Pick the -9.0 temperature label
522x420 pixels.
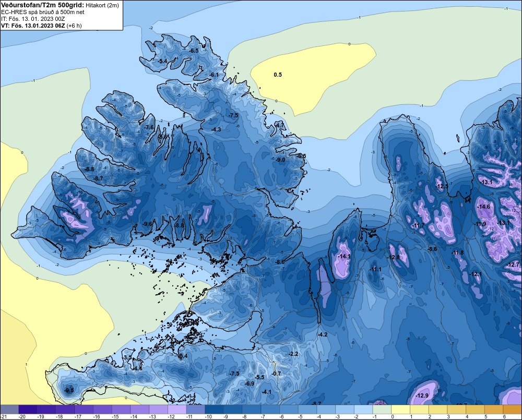click(x=280, y=160)
